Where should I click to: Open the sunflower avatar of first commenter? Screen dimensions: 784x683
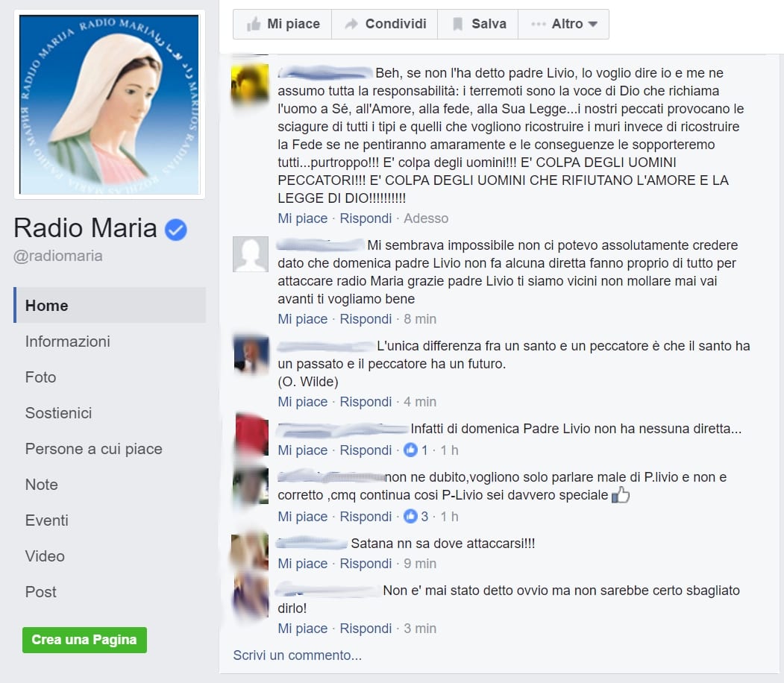(x=250, y=83)
